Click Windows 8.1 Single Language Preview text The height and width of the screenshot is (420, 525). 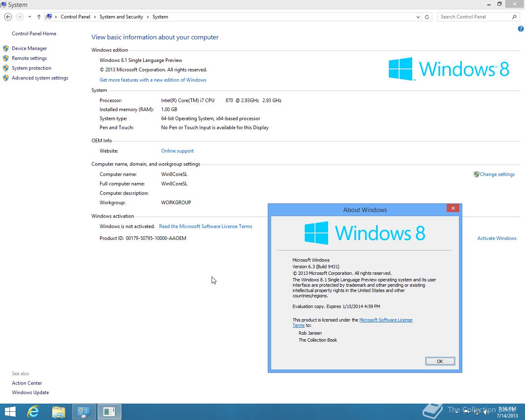141,60
